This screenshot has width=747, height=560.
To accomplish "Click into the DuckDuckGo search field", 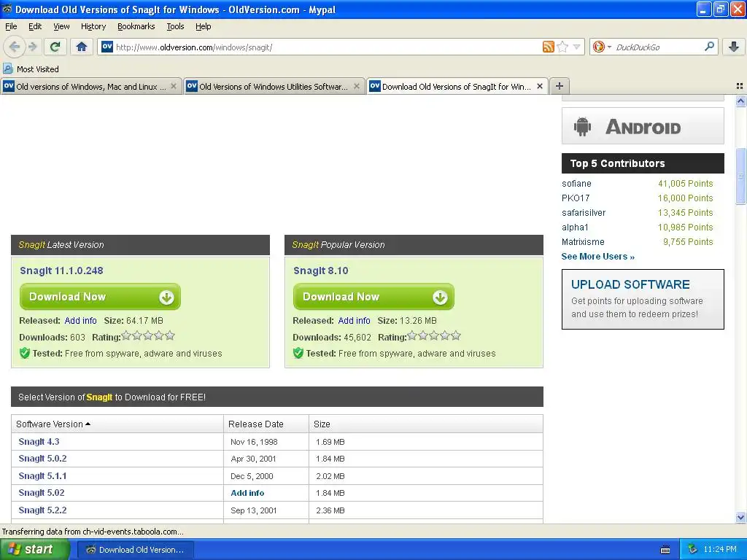I will (x=657, y=47).
